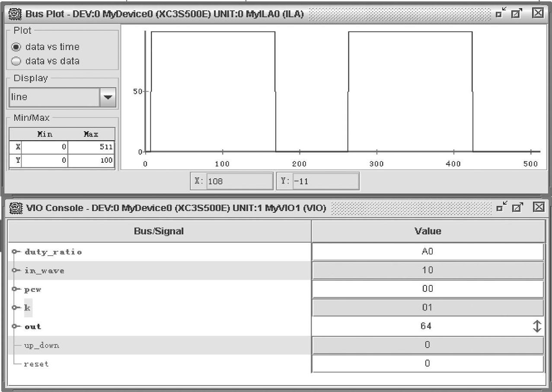The image size is (552, 392).
Task: Click the Bus/Signal column header
Action: [x=160, y=231]
